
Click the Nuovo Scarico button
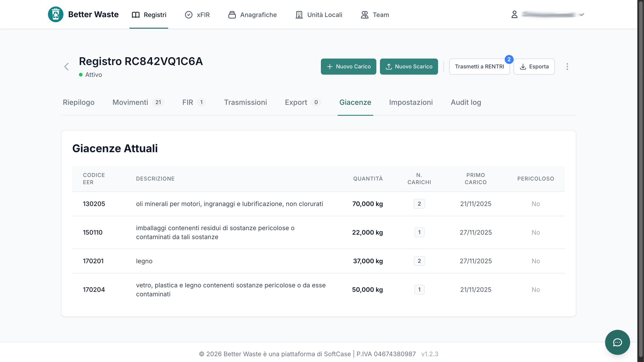pos(409,66)
